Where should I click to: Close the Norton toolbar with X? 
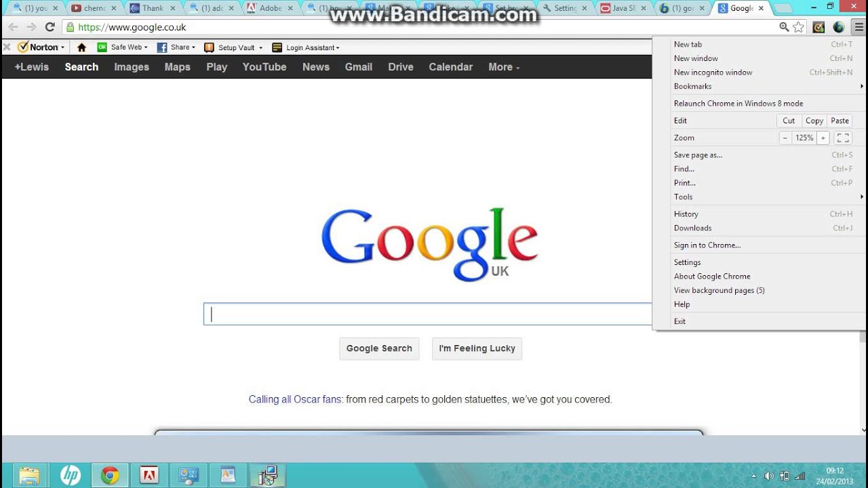tap(7, 47)
